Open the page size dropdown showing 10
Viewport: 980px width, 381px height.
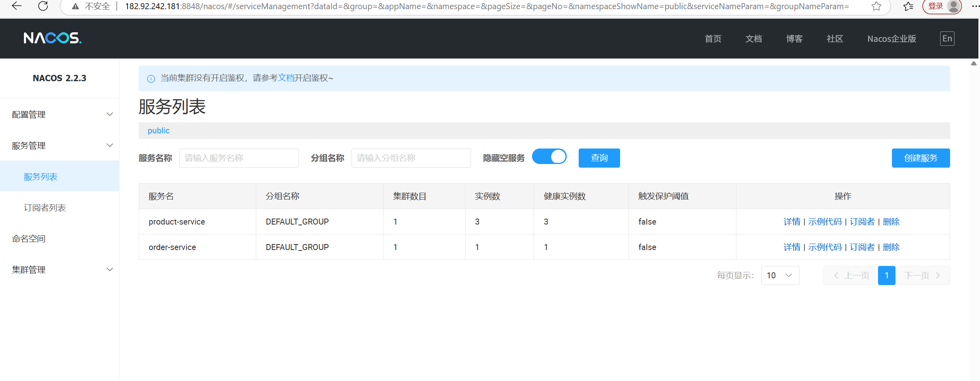(780, 275)
